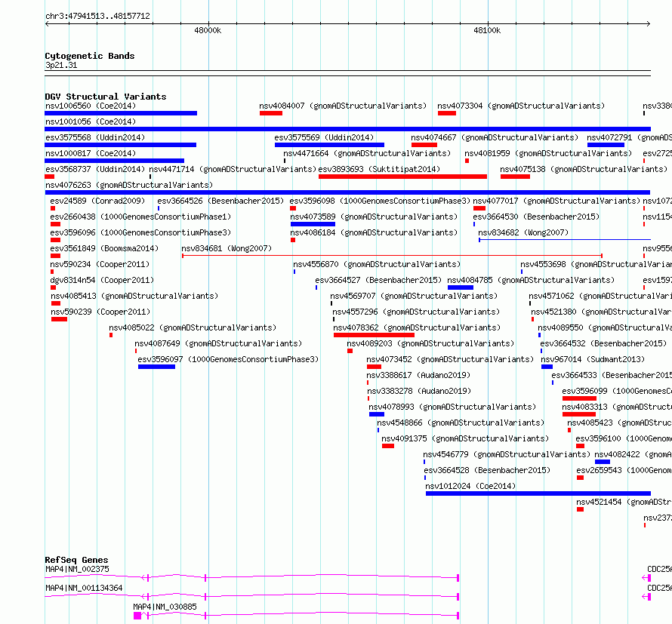Click nsv4085413 gnomAD variant label
The width and height of the screenshot is (672, 624).
134,296
